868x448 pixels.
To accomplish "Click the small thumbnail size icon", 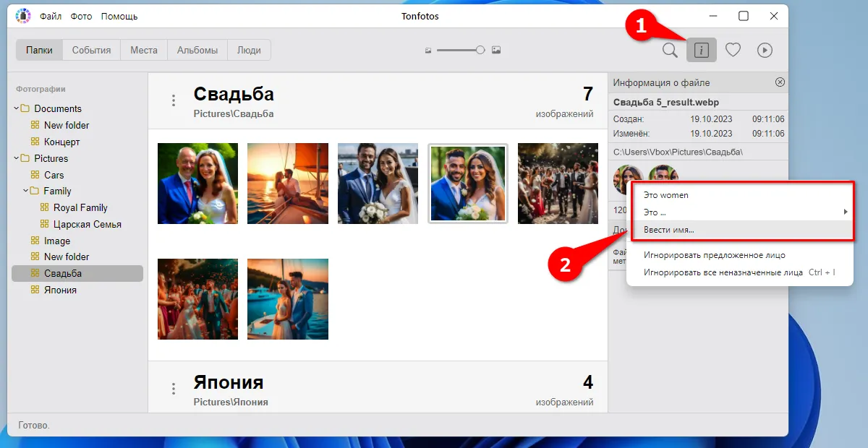I will [428, 51].
